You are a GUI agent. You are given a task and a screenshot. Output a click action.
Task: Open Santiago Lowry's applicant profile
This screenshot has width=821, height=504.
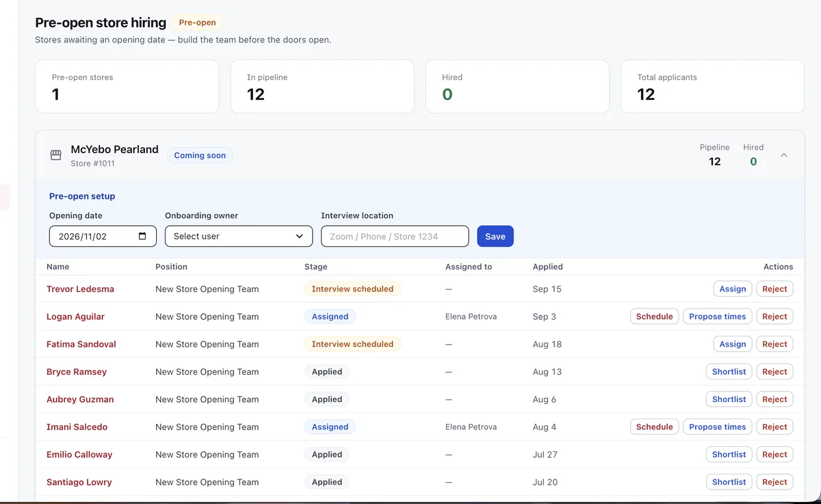point(79,482)
